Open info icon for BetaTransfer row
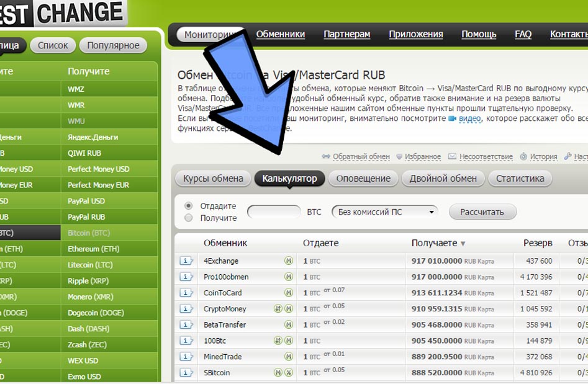The image size is (588, 384). 186,325
